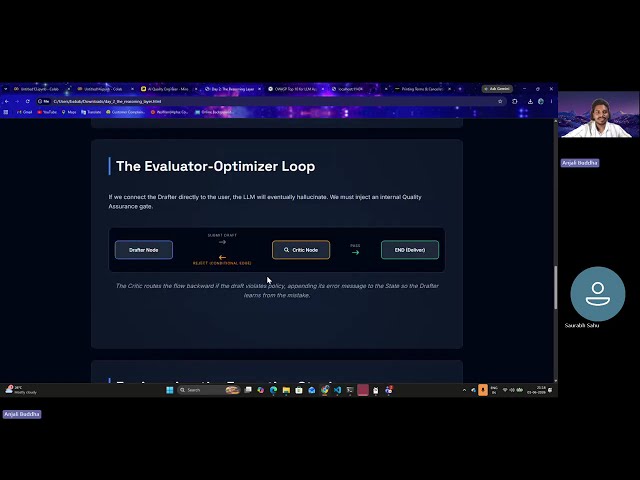Open the taskbar clock and date
Screen dimensions: 640x480
point(536,390)
